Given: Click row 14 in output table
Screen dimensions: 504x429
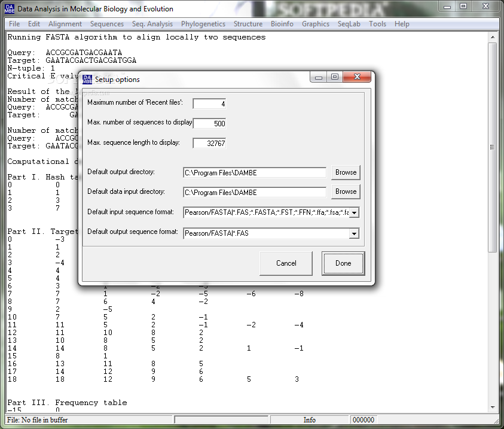Looking at the screenshot, I should (156, 348).
